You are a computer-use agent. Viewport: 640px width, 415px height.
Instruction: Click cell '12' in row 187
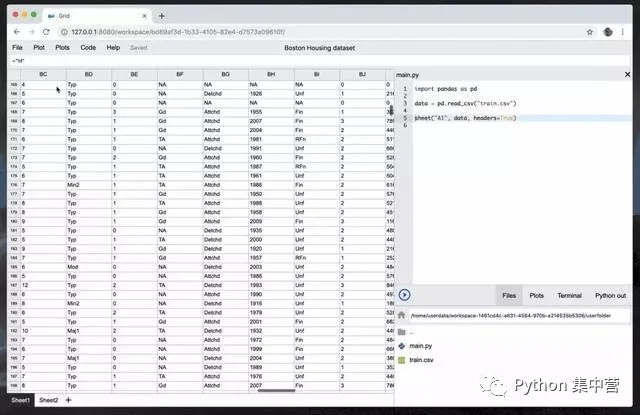(43, 285)
